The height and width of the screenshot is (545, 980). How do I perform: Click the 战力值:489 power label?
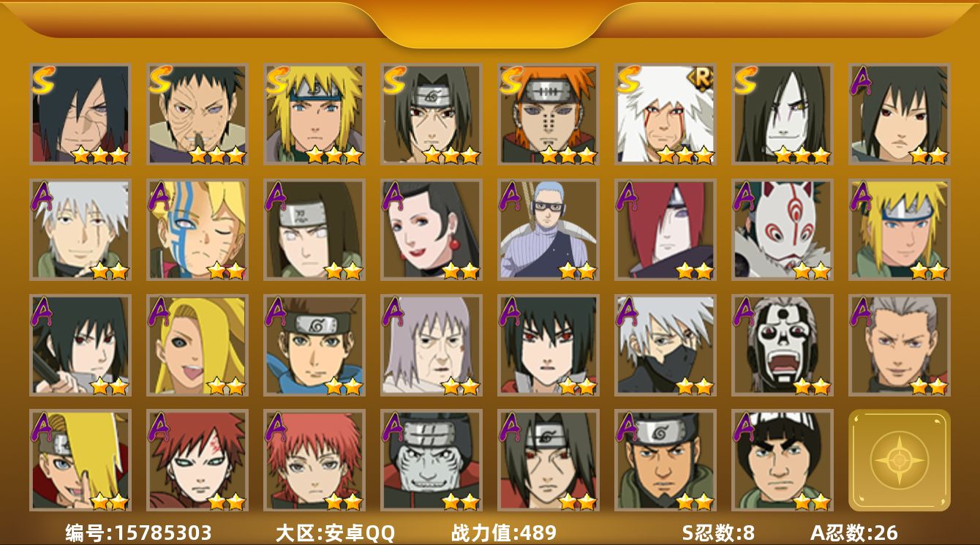tap(504, 533)
